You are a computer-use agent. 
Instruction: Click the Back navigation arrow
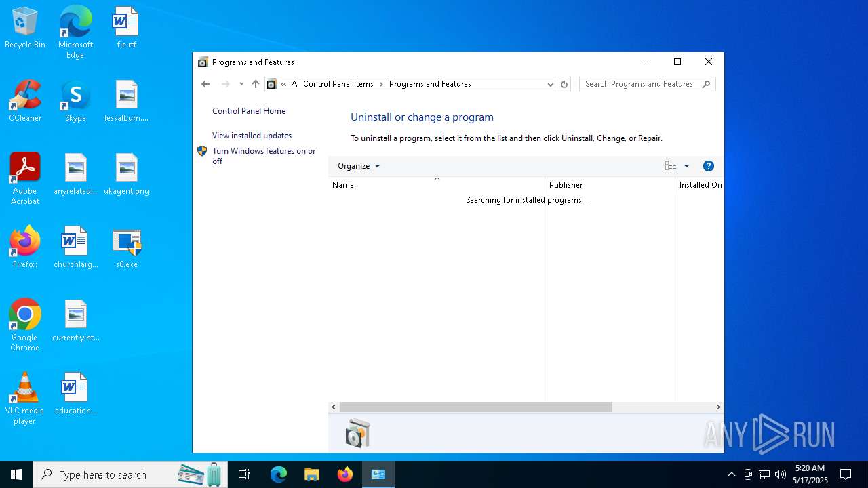pyautogui.click(x=205, y=84)
